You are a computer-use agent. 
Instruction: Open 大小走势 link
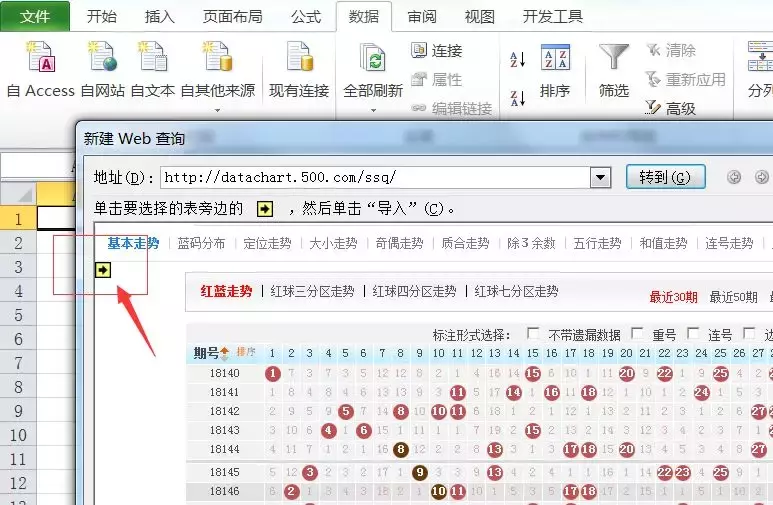click(333, 243)
